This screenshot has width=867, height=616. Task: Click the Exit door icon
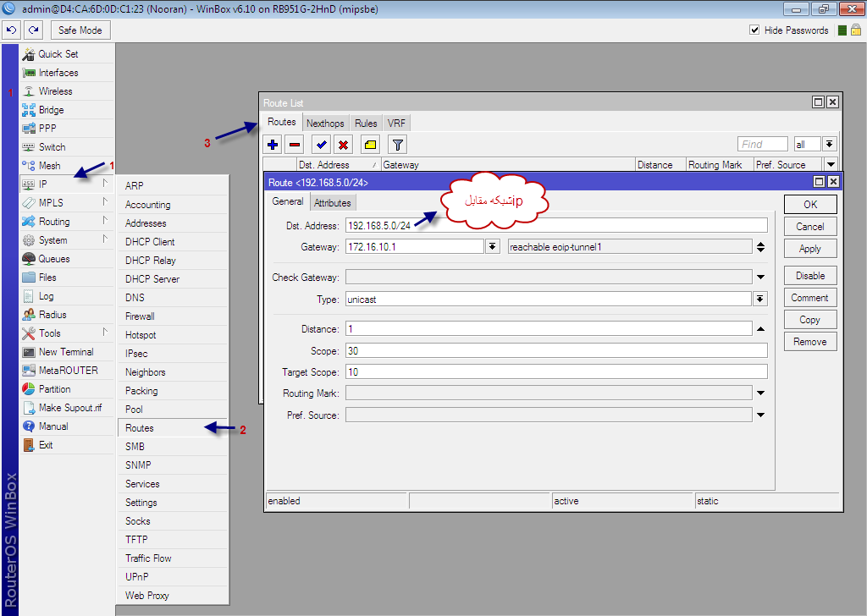click(29, 445)
